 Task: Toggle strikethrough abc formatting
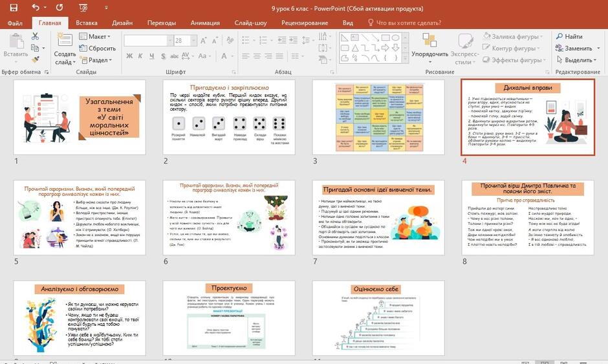click(175, 56)
